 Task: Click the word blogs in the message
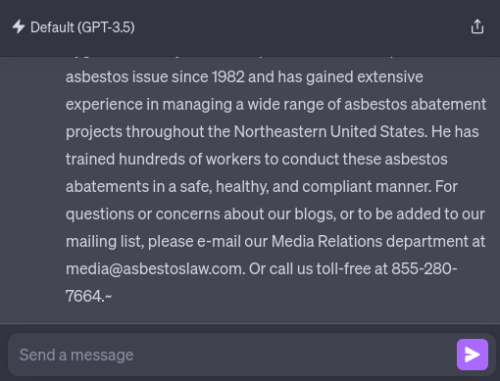point(315,214)
